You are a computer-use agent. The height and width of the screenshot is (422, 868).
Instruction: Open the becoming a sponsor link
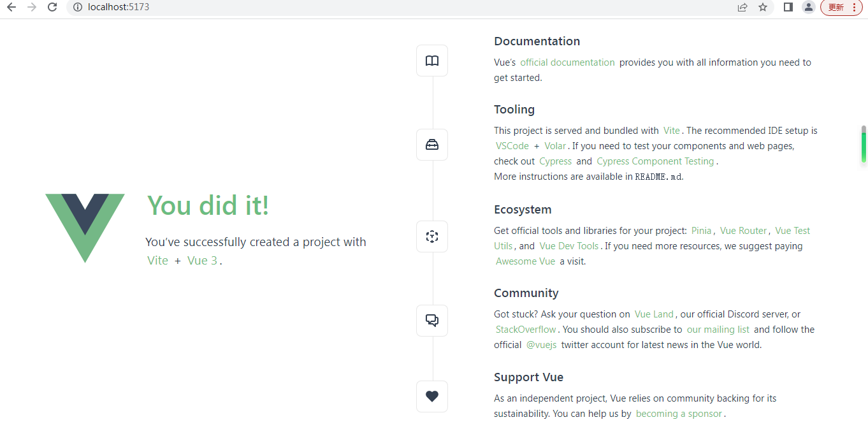point(679,414)
